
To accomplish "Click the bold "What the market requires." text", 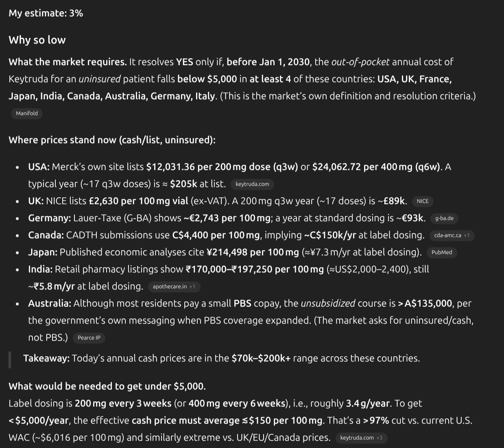I will coord(68,62).
